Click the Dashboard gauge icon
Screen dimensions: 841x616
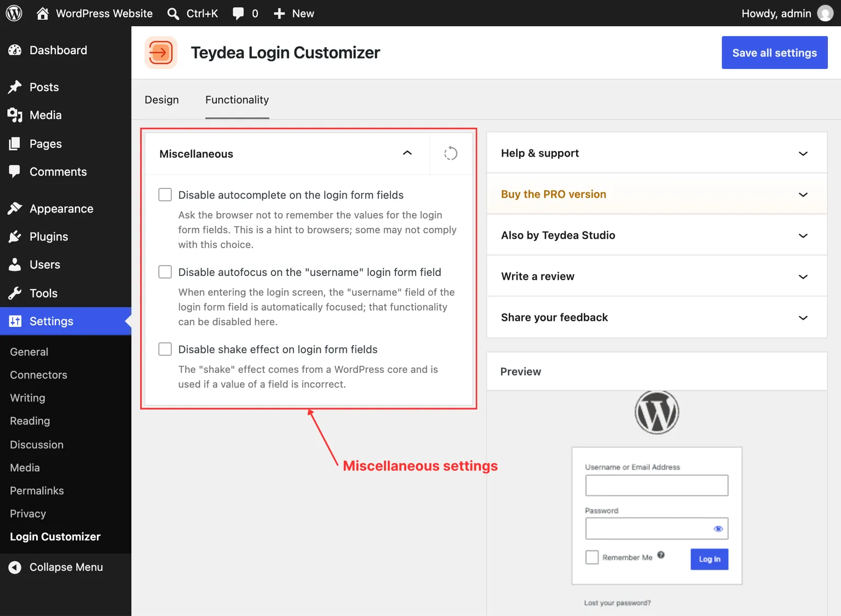[15, 50]
